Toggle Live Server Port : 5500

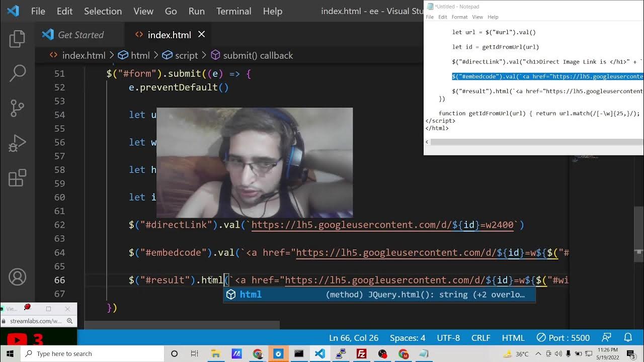coord(562,338)
